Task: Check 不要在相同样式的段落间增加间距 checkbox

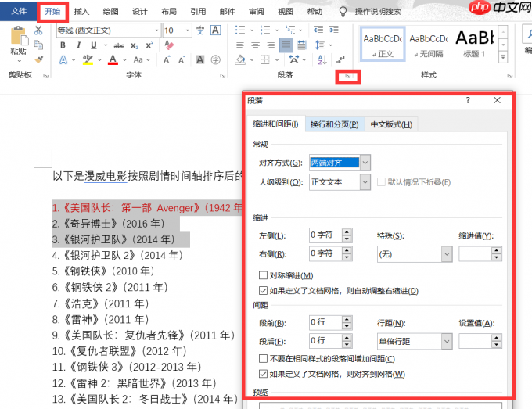Action: coord(263,358)
